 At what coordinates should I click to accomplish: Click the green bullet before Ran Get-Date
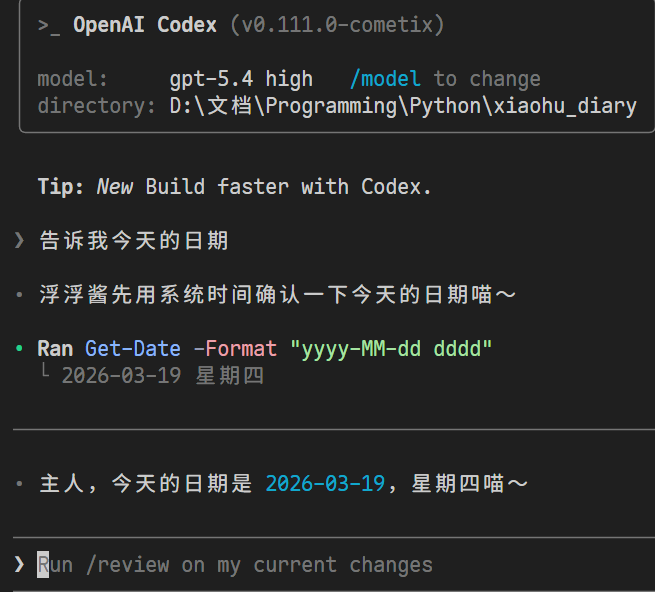(x=19, y=348)
